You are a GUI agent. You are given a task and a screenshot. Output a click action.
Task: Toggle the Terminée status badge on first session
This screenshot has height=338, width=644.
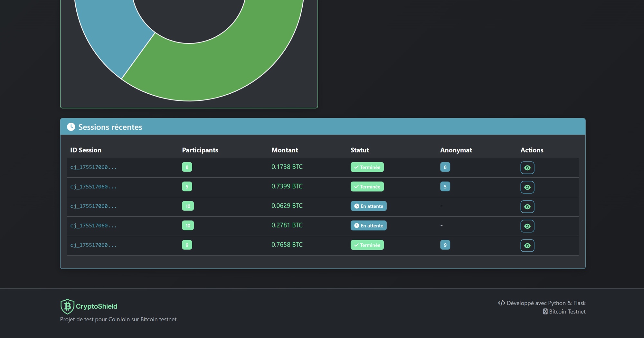(x=367, y=167)
